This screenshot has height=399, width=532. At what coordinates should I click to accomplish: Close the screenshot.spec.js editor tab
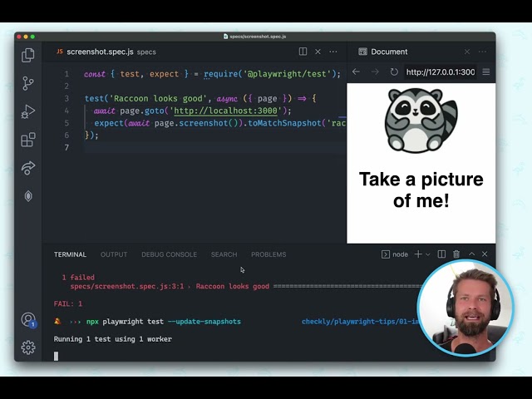point(318,52)
